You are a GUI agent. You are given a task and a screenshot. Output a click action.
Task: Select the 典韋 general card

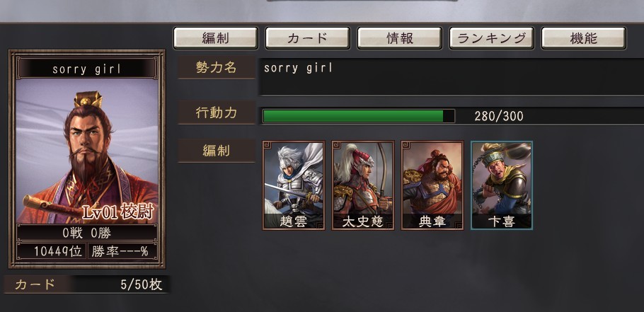click(x=432, y=185)
